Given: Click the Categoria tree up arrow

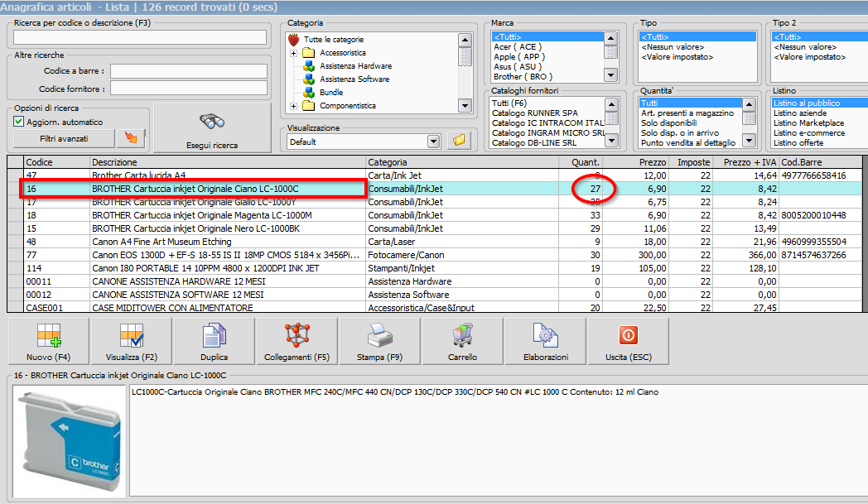Looking at the screenshot, I should tap(465, 40).
